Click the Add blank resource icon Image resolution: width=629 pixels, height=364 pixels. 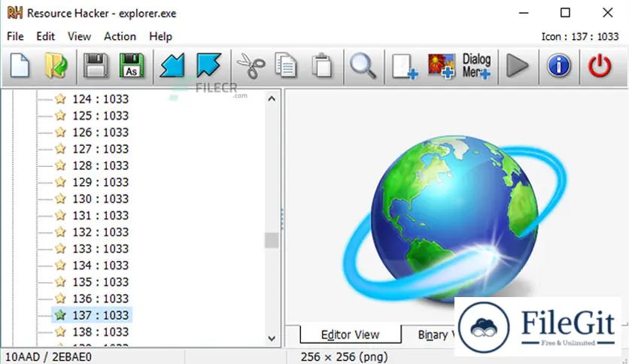click(404, 66)
